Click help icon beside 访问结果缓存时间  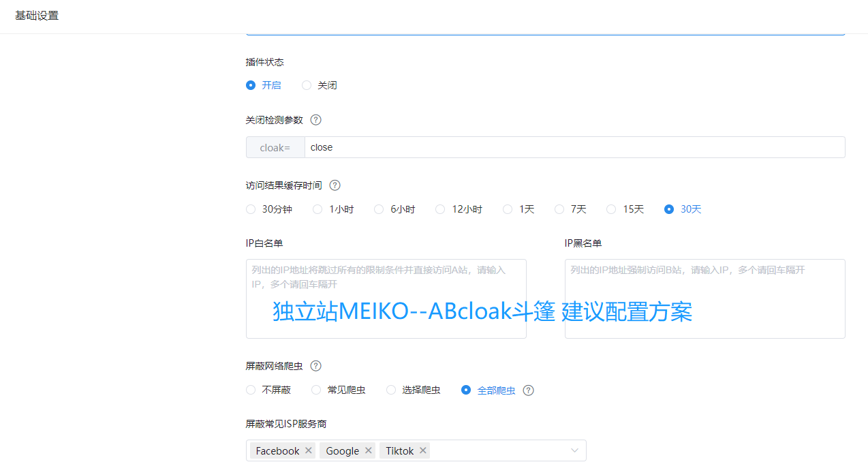335,185
